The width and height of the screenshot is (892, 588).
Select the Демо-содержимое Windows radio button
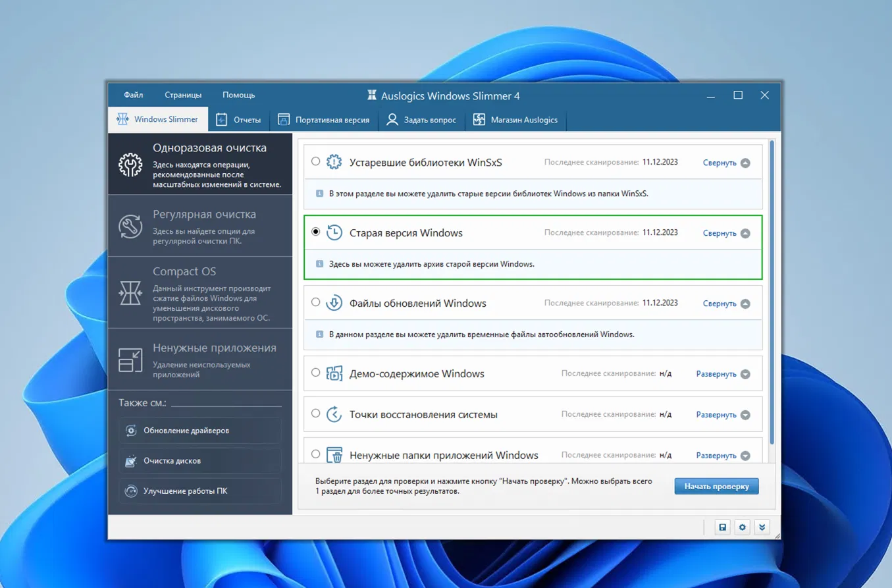point(316,373)
